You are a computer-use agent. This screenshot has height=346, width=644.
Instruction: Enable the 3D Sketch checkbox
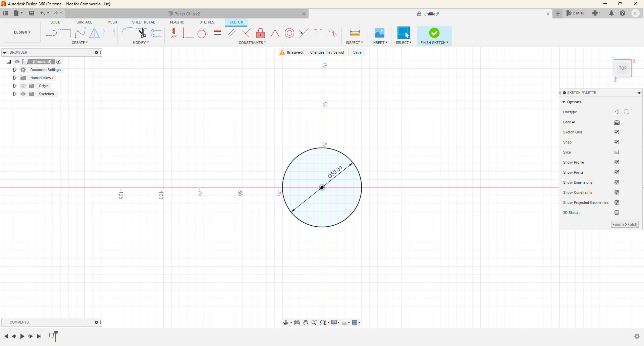pyautogui.click(x=617, y=213)
